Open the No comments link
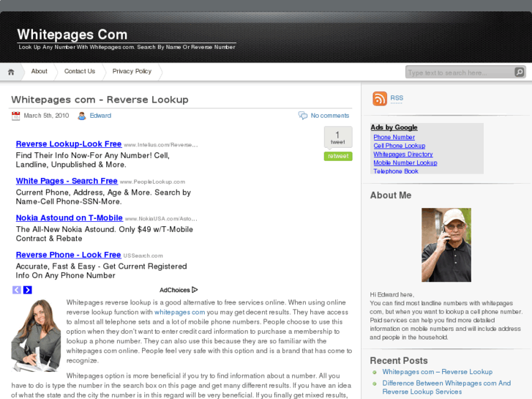 point(330,116)
